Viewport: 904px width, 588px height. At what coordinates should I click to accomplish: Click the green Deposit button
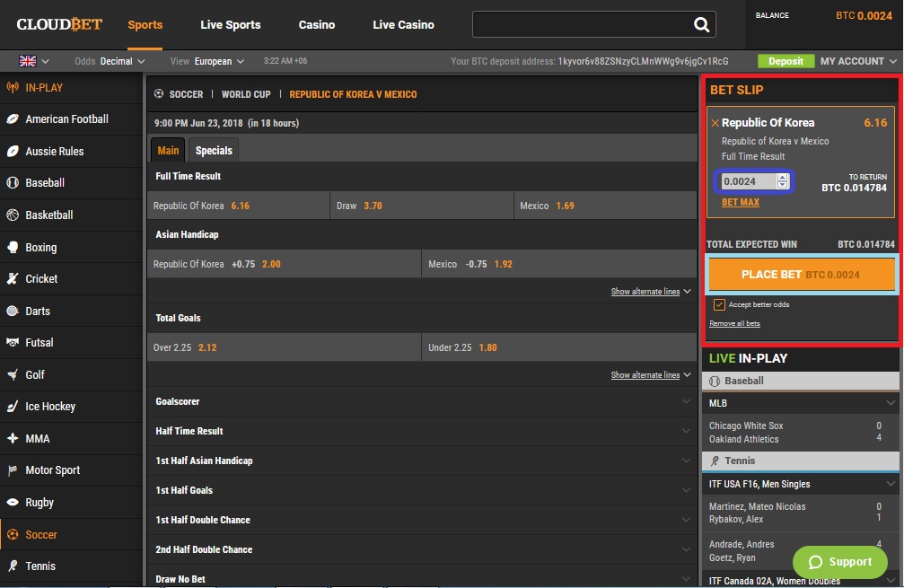click(786, 61)
